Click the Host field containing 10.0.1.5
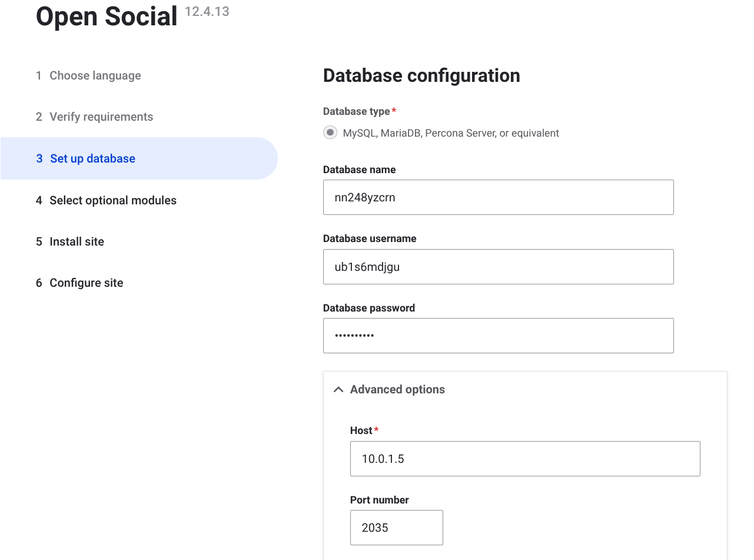Viewport: 754px width, 560px height. pos(524,459)
